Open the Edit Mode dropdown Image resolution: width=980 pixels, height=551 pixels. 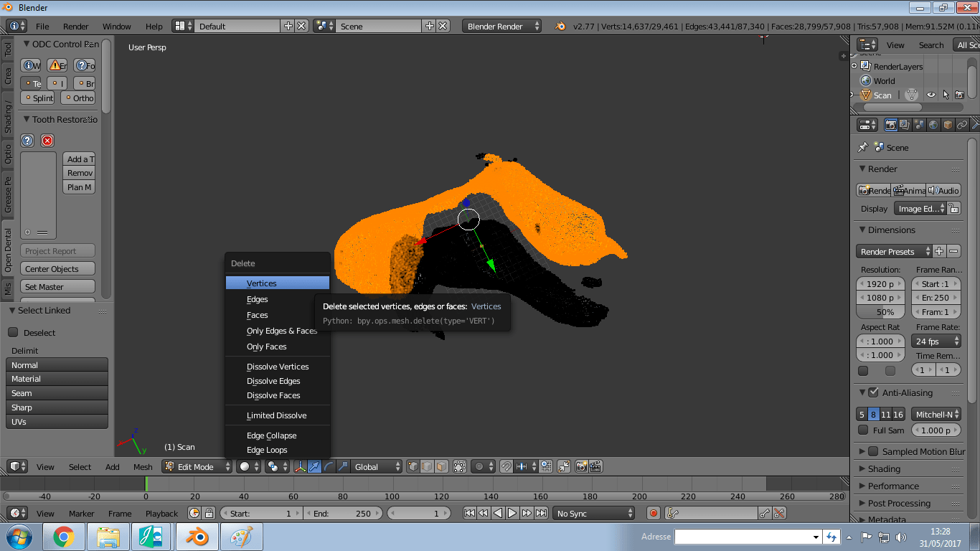pyautogui.click(x=197, y=466)
